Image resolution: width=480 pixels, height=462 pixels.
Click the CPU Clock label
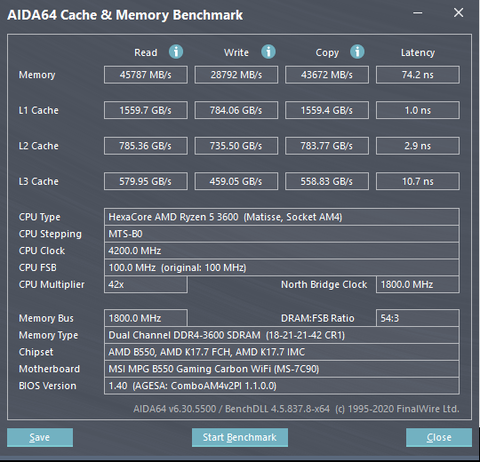click(x=42, y=251)
